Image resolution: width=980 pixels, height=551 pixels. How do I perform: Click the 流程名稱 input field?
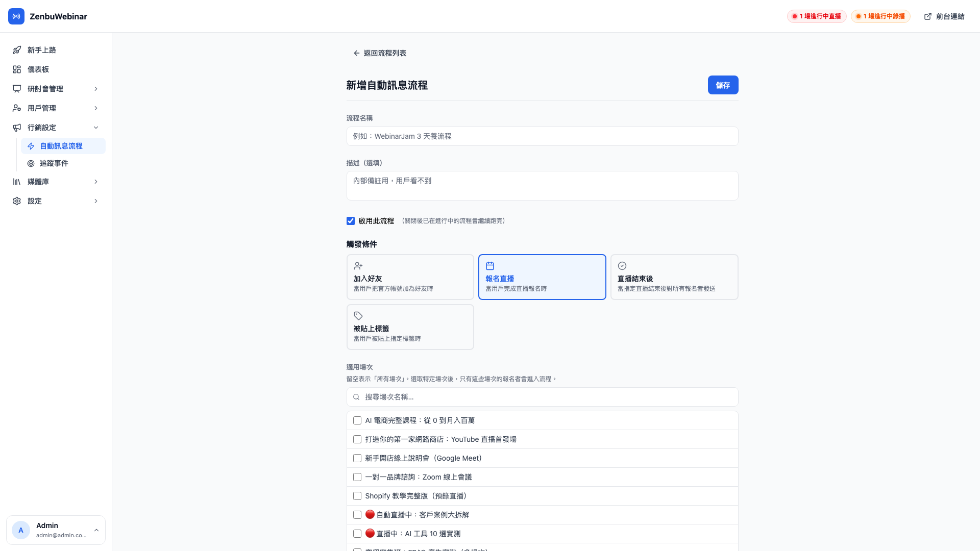point(542,136)
